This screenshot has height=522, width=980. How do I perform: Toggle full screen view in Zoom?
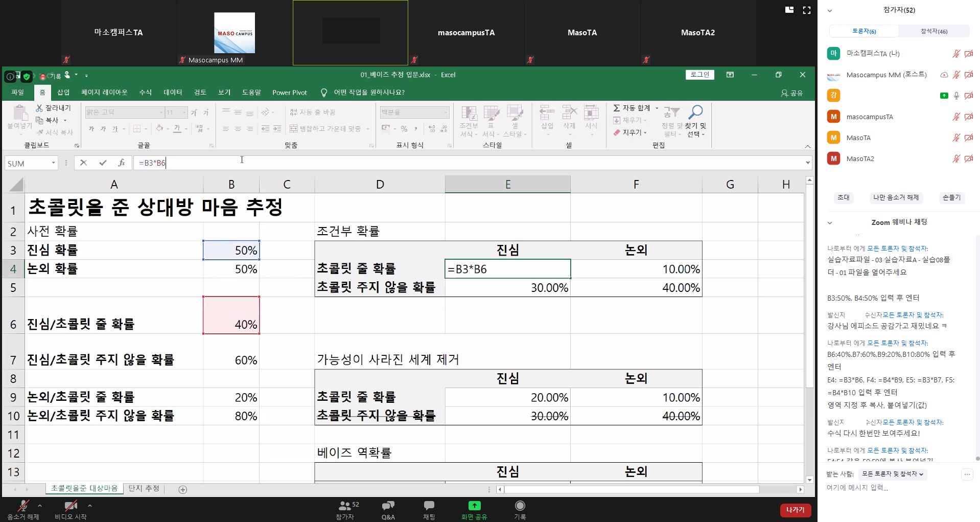pos(807,10)
